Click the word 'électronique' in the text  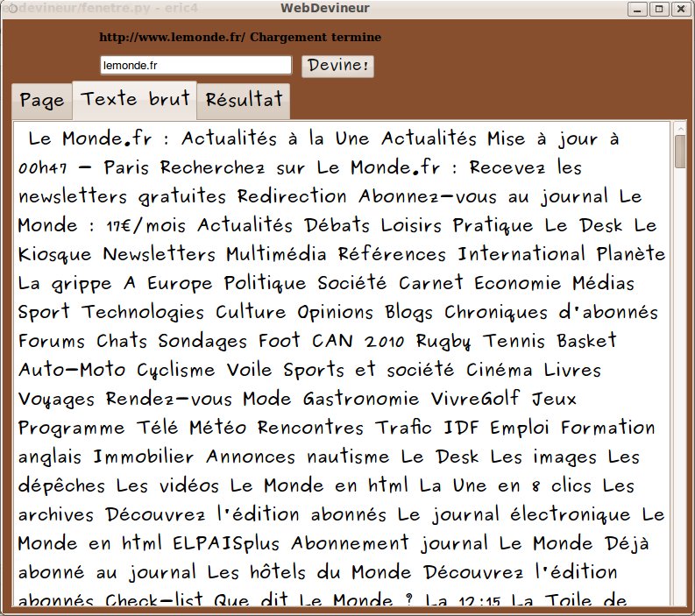point(570,514)
